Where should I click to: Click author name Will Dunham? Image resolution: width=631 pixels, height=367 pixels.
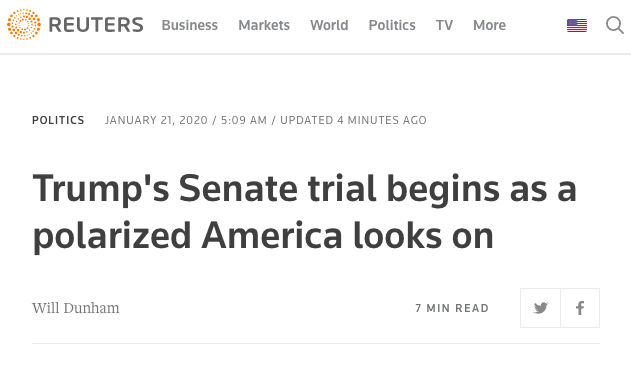coord(76,308)
